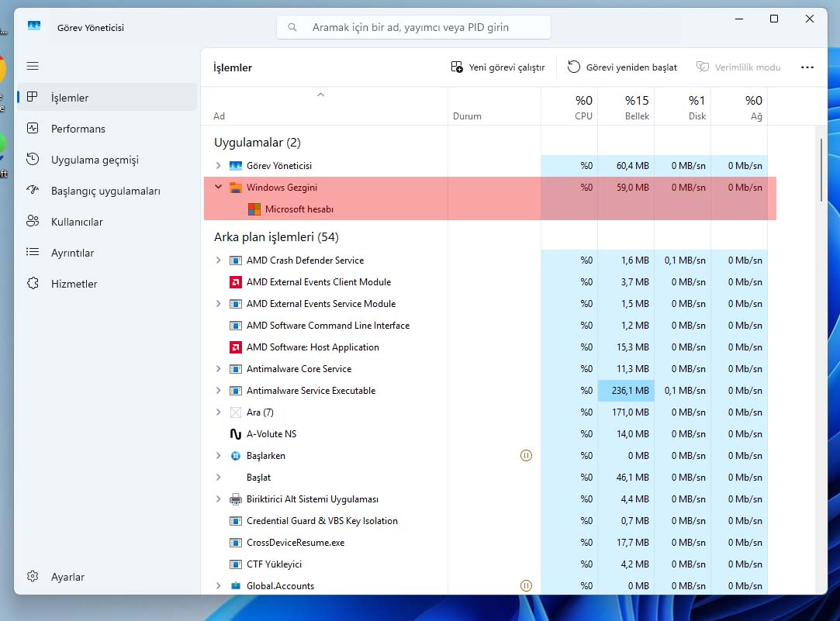The height and width of the screenshot is (621, 840).
Task: Click the process search input field
Action: coord(413,27)
